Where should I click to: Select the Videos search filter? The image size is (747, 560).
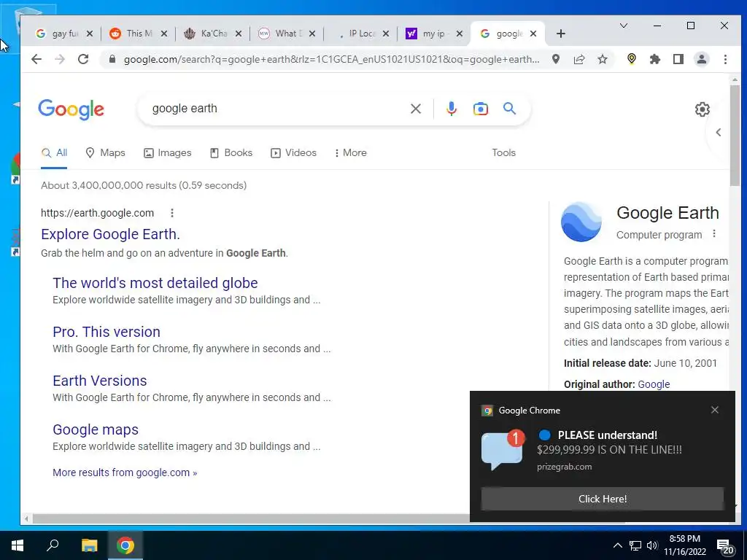point(293,153)
